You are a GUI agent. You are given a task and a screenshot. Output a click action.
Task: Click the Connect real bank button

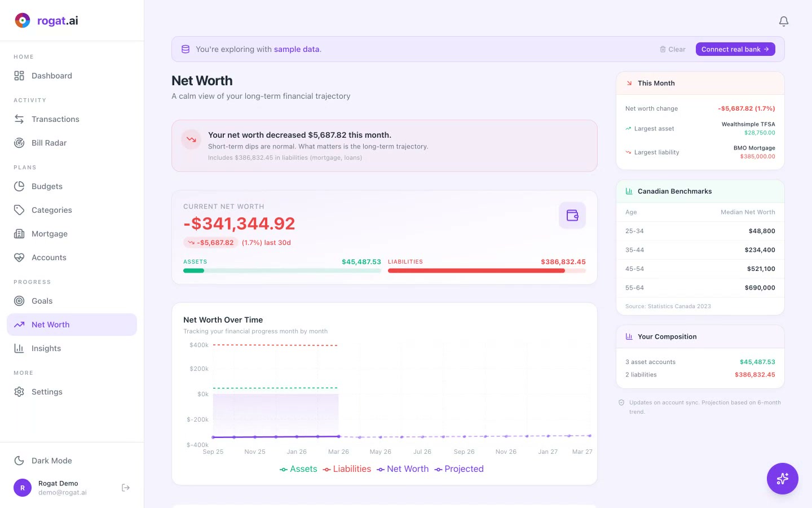tap(735, 49)
